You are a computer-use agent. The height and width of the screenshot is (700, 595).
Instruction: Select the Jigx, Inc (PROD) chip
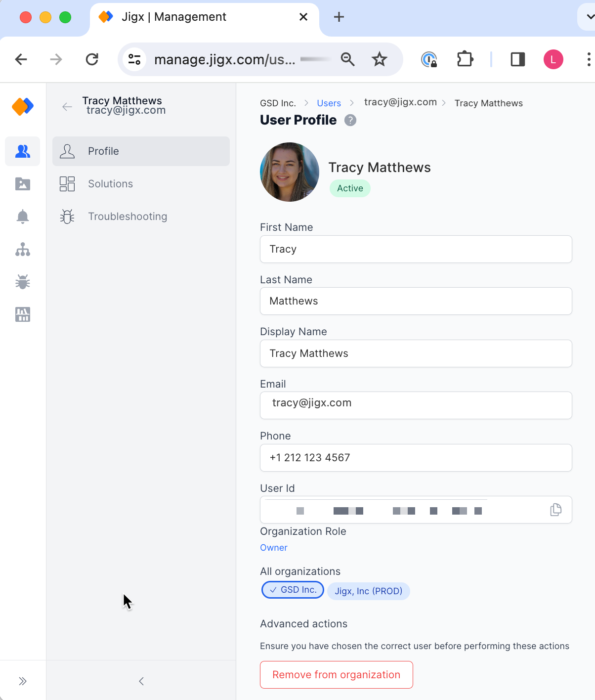pyautogui.click(x=369, y=591)
